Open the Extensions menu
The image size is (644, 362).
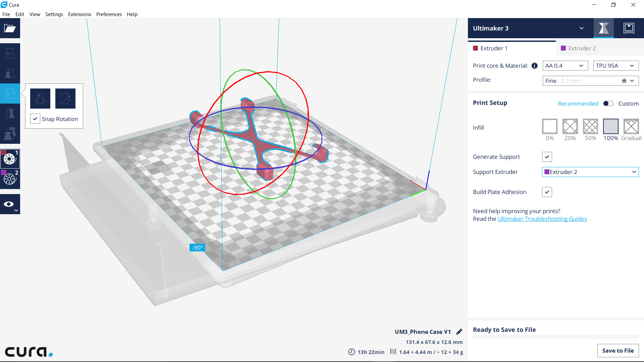point(79,14)
